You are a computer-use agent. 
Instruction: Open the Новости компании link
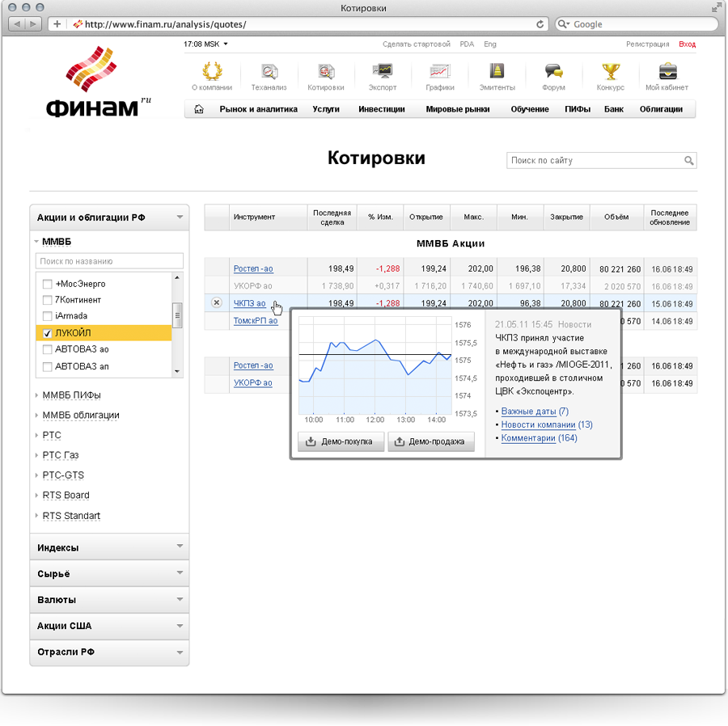[538, 424]
